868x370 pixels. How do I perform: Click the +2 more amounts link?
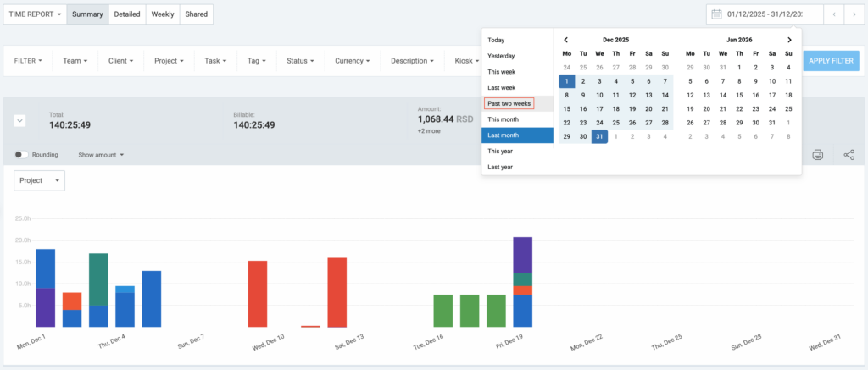tap(431, 131)
